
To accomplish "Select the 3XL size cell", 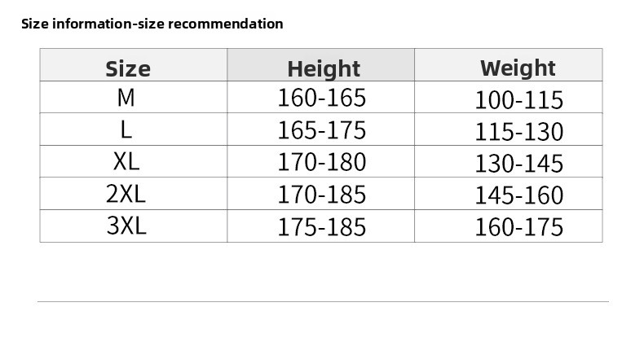I will coord(126,226).
